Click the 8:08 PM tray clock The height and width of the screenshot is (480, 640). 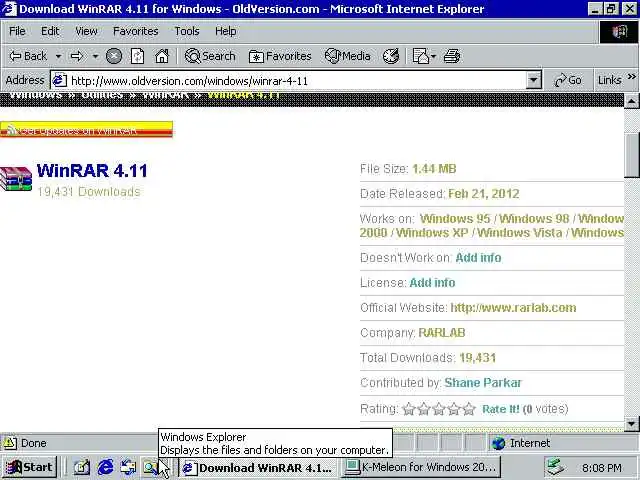click(x=602, y=468)
